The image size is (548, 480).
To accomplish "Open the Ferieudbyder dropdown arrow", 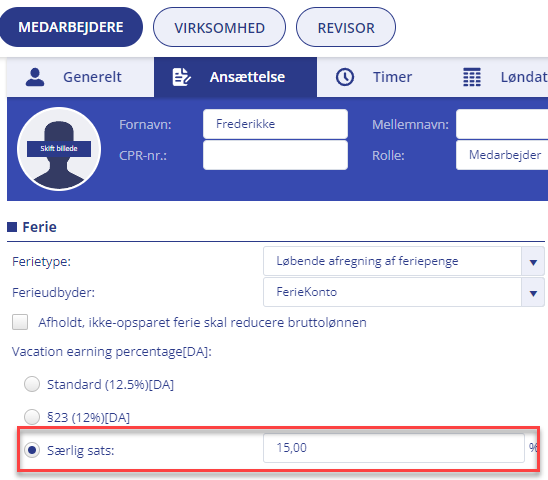I will pos(533,292).
